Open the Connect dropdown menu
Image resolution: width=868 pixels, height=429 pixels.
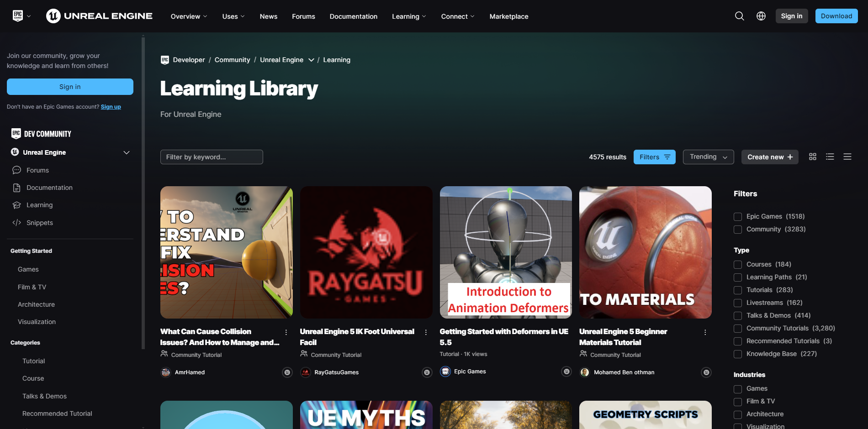[458, 16]
